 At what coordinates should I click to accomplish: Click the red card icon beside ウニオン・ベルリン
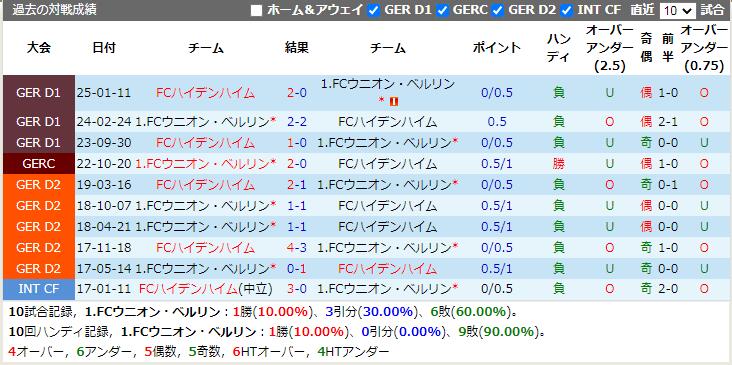click(394, 101)
